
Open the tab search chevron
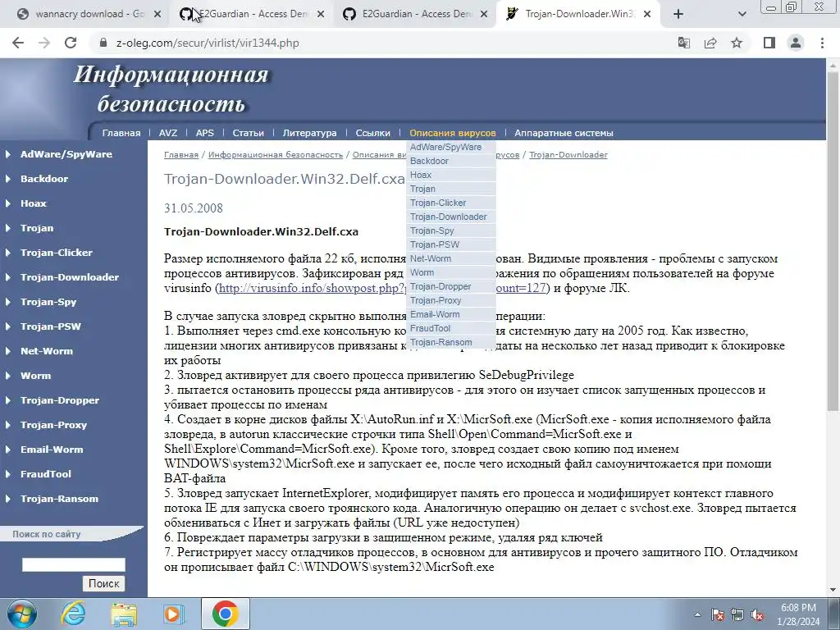(x=742, y=15)
